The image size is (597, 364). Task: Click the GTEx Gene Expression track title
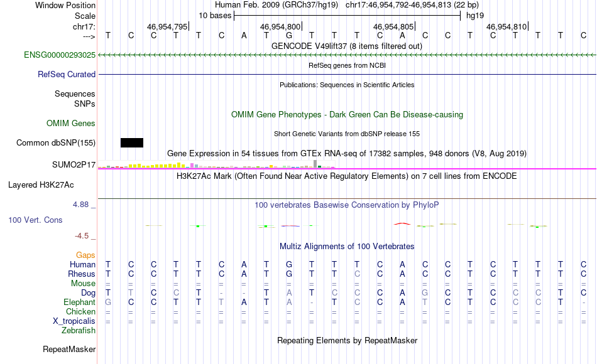pos(347,153)
